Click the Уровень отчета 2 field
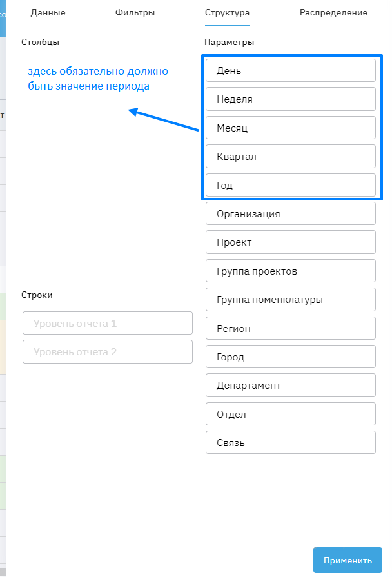Viewport: 392px width, 577px height. pyautogui.click(x=107, y=352)
